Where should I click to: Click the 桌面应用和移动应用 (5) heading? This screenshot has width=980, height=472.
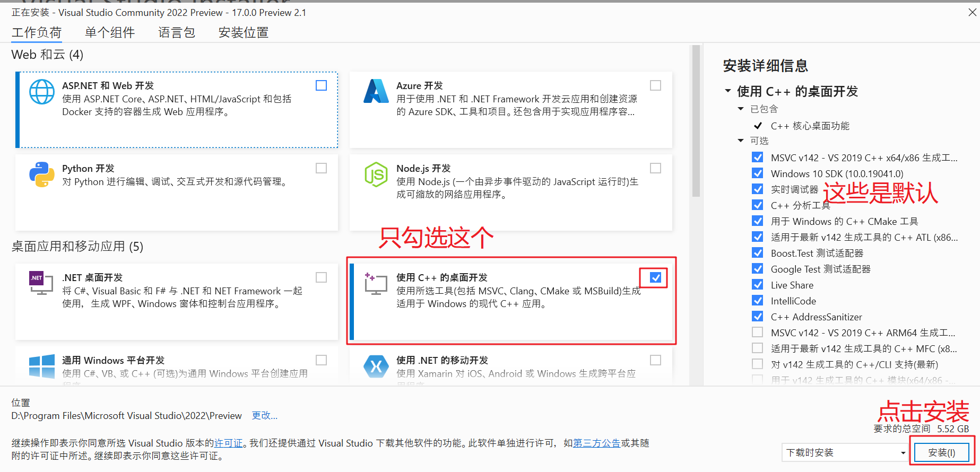point(77,247)
